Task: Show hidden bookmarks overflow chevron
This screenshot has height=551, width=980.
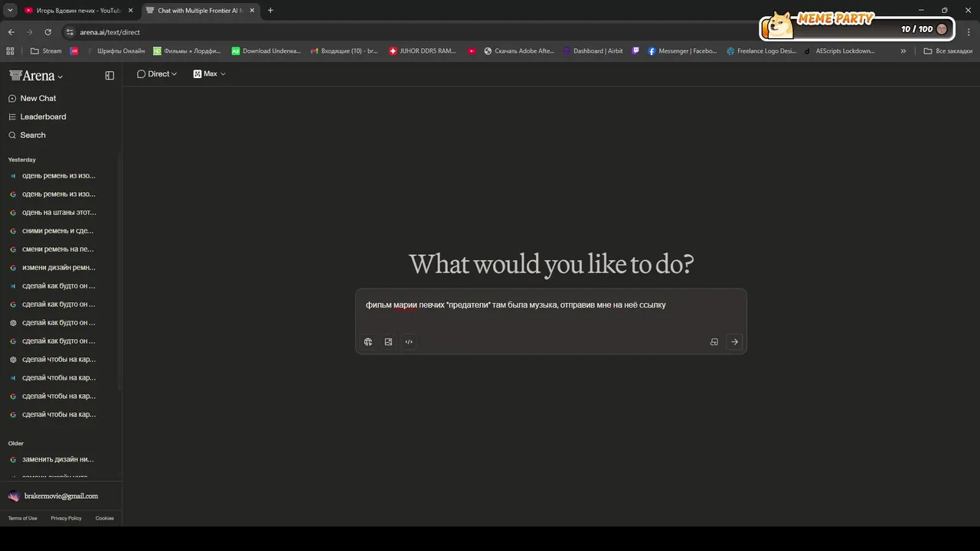Action: 903,51
